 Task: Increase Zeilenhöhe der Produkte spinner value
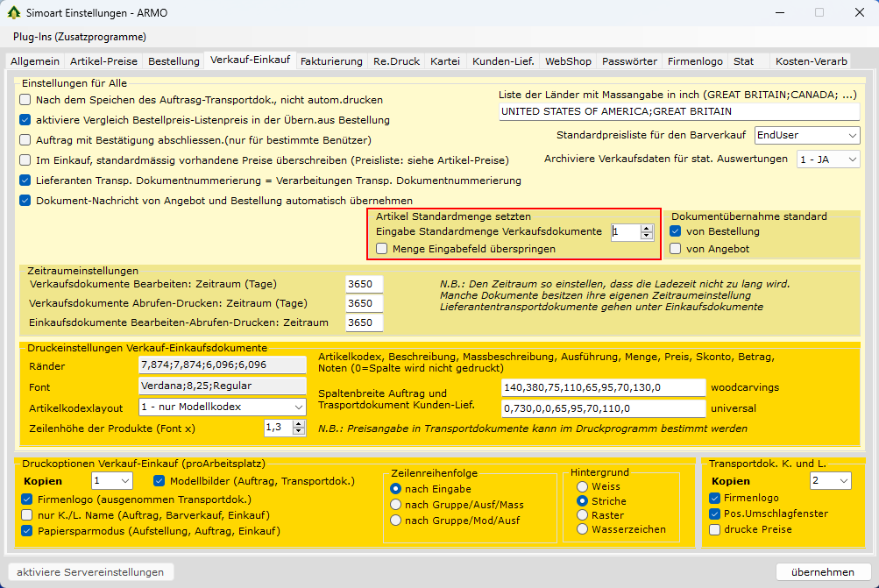[x=299, y=424]
